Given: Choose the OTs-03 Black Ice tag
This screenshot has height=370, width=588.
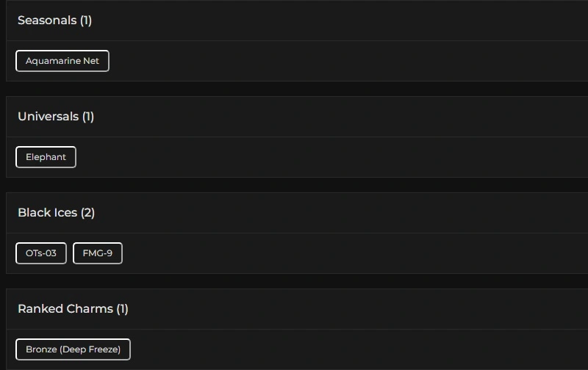Looking at the screenshot, I should click(41, 253).
